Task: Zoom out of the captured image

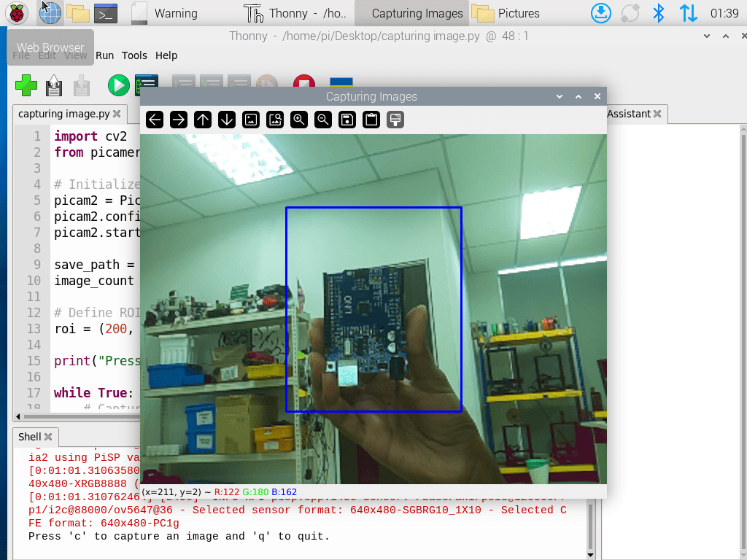Action: (x=322, y=120)
